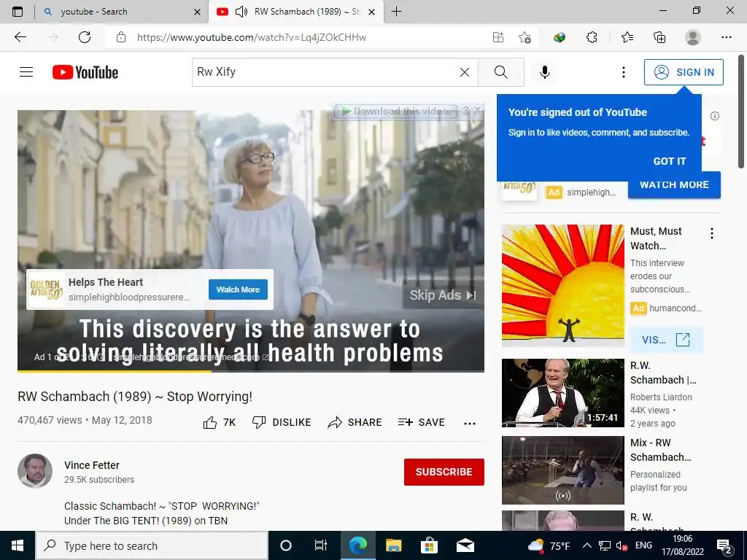Play R.W. Schambach 1:57:41 video thumbnail
The image size is (747, 560).
coord(562,393)
